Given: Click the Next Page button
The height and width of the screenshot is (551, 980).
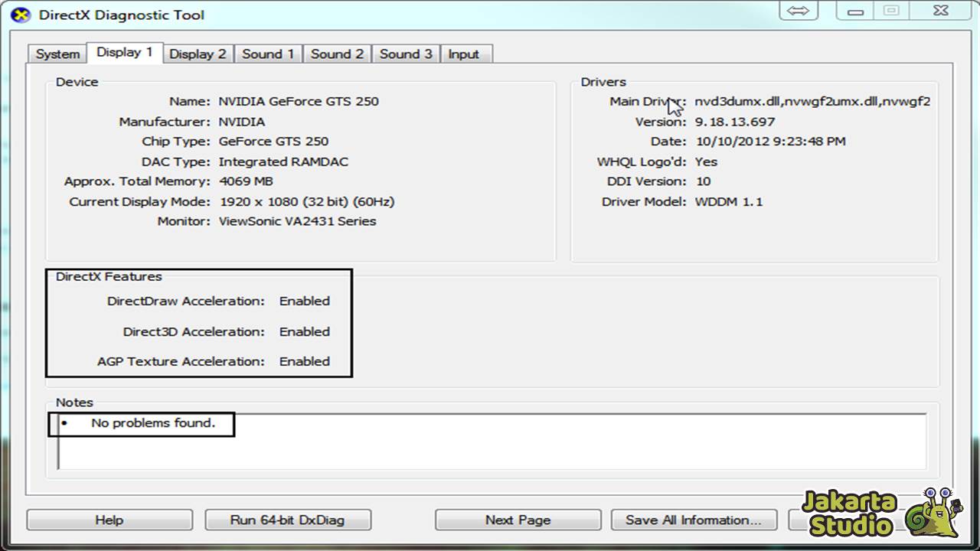Looking at the screenshot, I should tap(518, 520).
